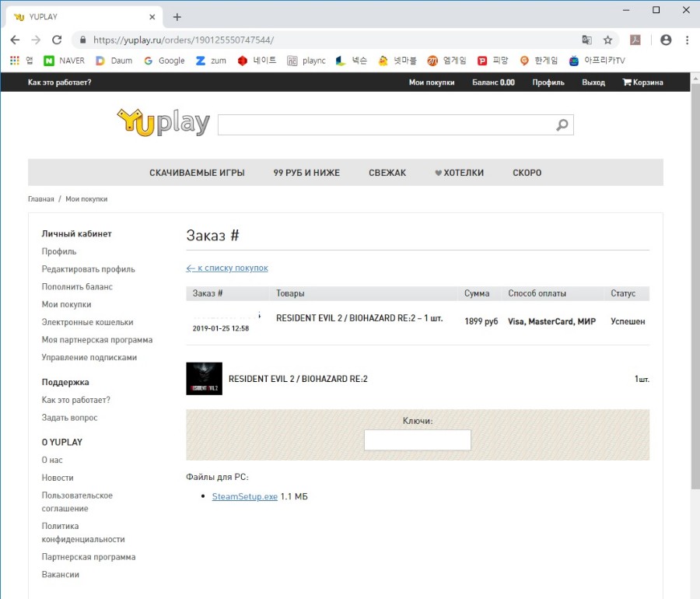
Task: Open Задать вопрос in sidebar
Action: tap(70, 417)
